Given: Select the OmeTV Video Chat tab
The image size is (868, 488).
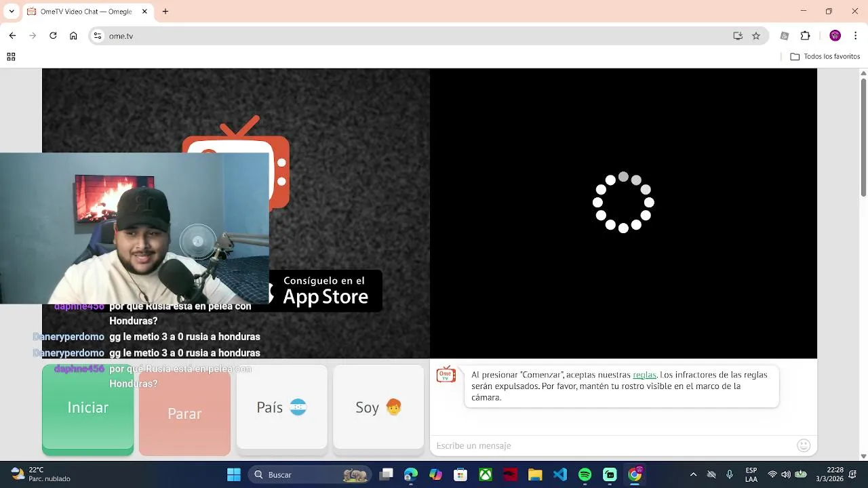Looking at the screenshot, I should [x=88, y=12].
